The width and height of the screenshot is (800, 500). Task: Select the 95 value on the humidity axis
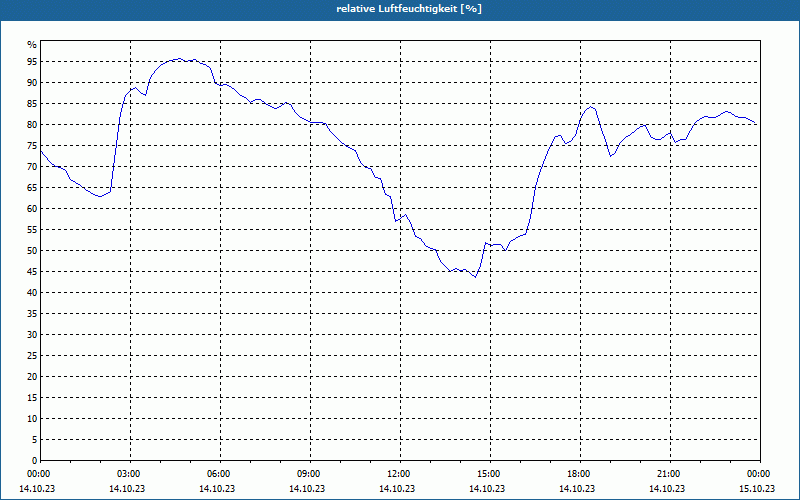pyautogui.click(x=32, y=62)
